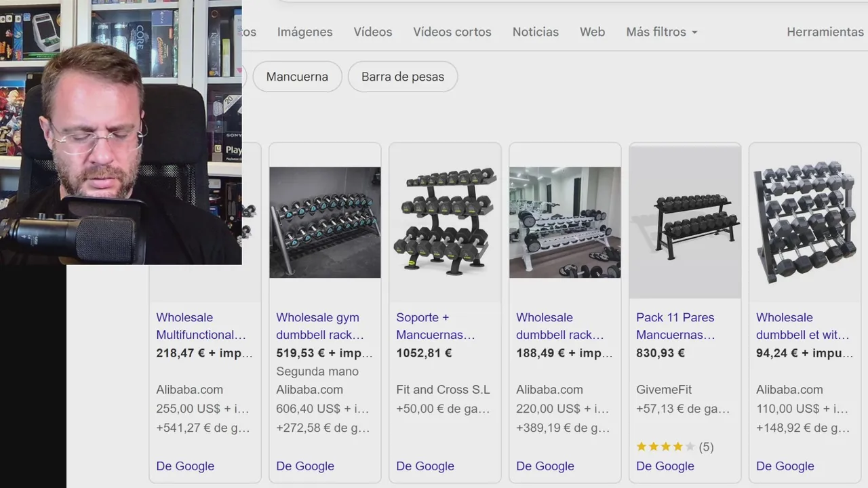Open the Wholesale Multifunctional product link
868x488 pixels.
pyautogui.click(x=201, y=326)
